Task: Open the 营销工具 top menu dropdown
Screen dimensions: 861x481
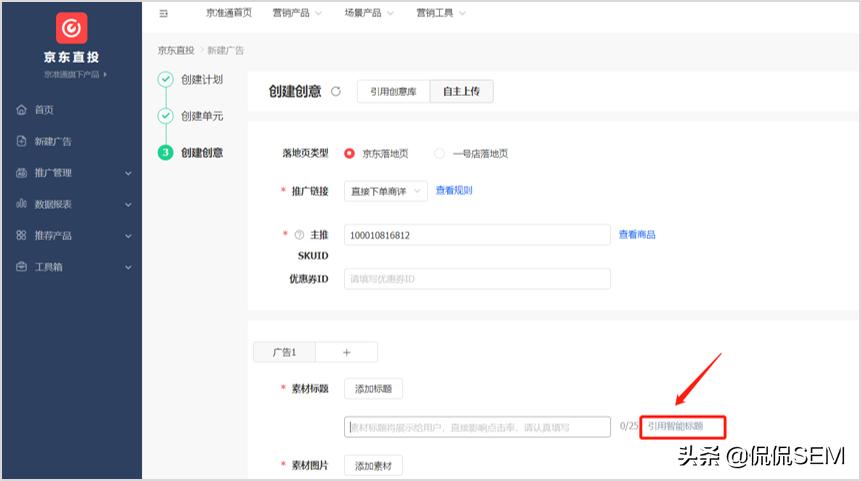Action: pos(440,13)
